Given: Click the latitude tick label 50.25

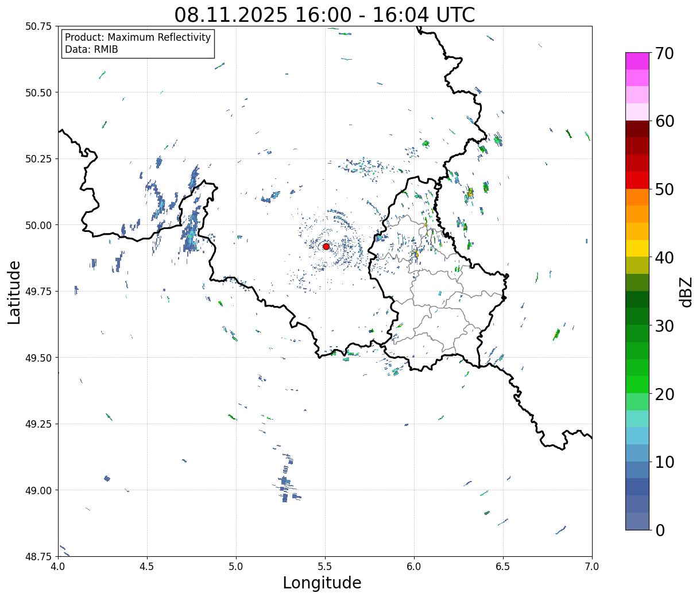Looking at the screenshot, I should click(x=38, y=159).
